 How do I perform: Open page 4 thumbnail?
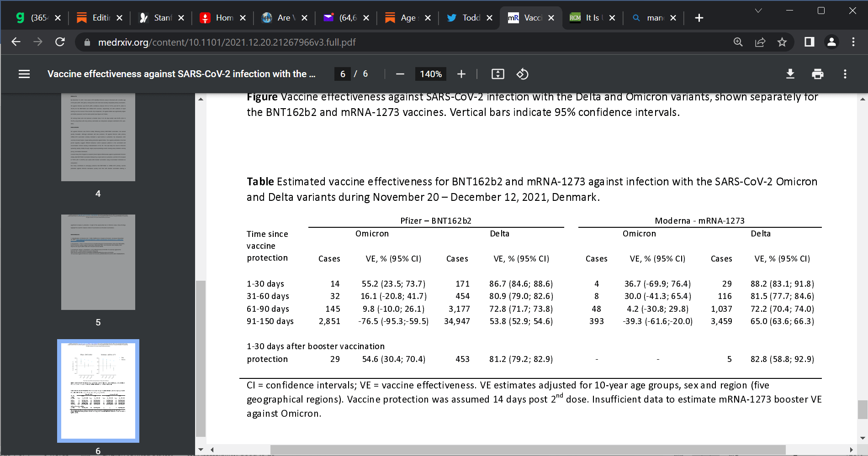[98, 137]
